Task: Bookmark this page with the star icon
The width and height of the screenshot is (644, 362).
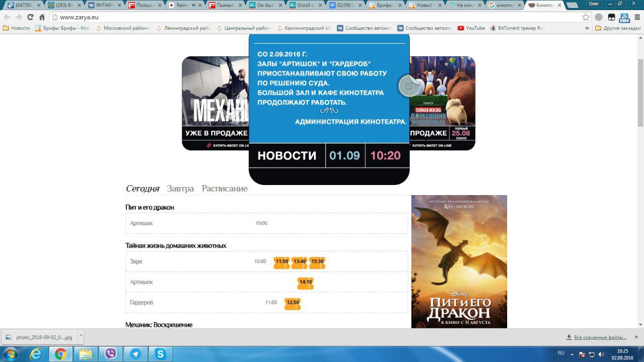Action: pyautogui.click(x=586, y=17)
